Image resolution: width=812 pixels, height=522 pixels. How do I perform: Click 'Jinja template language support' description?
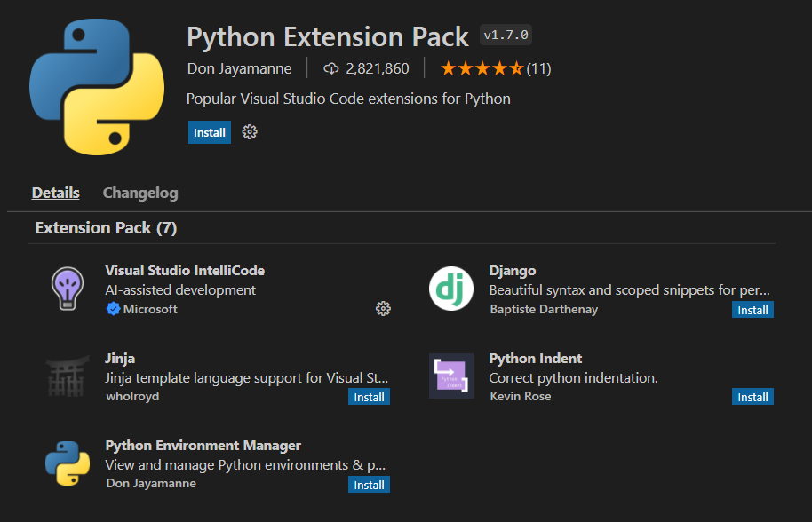tap(246, 377)
